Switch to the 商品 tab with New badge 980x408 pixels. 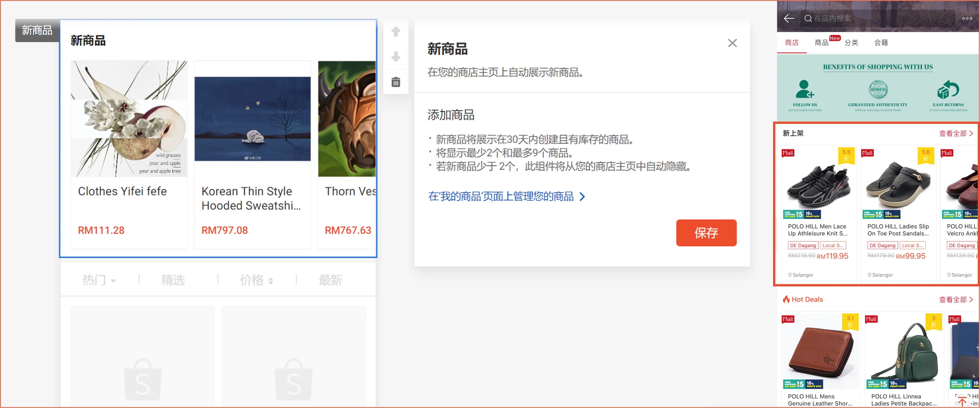click(821, 43)
